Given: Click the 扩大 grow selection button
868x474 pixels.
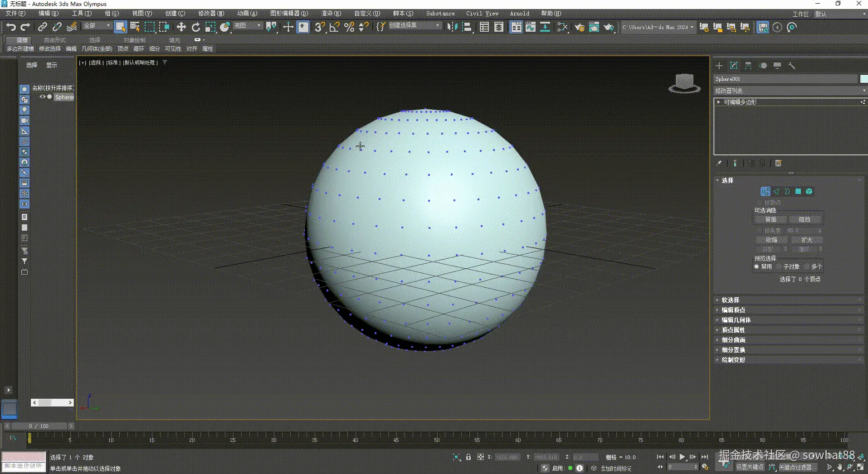Looking at the screenshot, I should click(807, 240).
